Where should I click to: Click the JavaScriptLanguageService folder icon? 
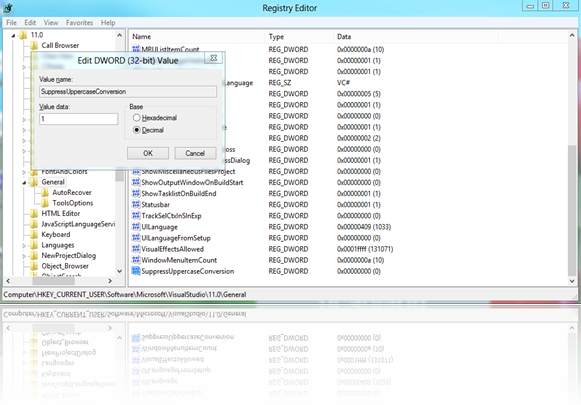[x=34, y=224]
